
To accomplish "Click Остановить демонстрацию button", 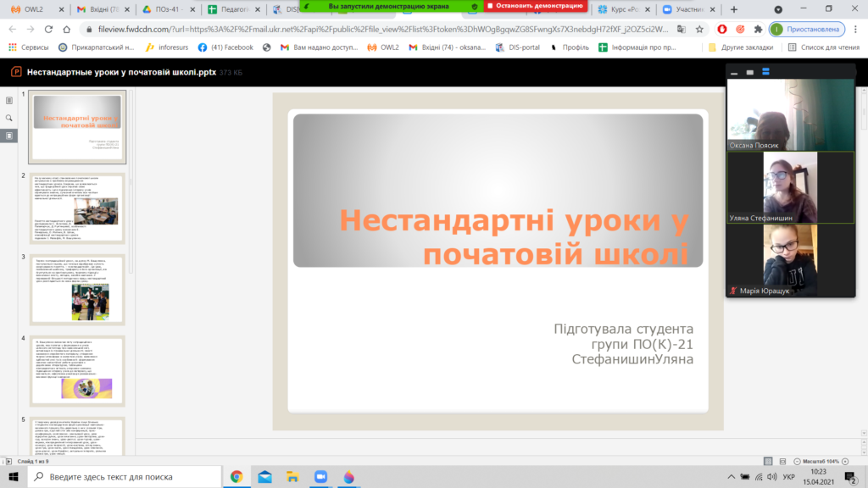I will [x=535, y=5].
